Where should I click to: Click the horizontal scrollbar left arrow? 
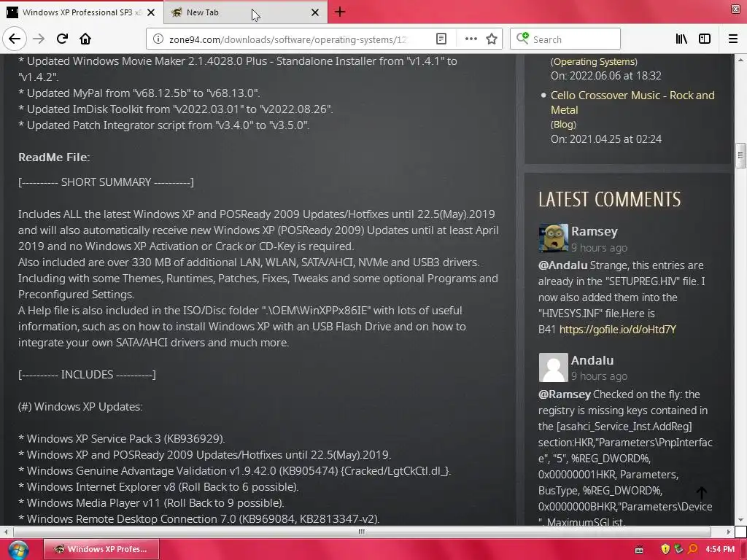(x=6, y=532)
